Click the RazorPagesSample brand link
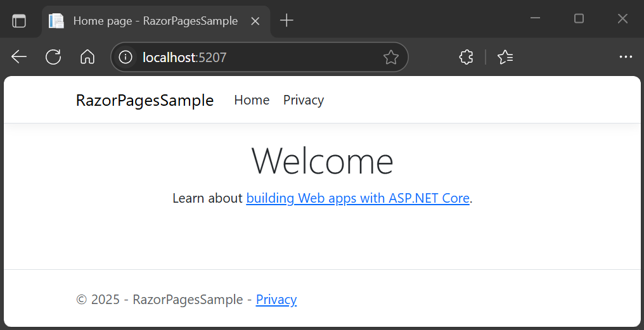This screenshot has width=644, height=330. click(x=145, y=100)
